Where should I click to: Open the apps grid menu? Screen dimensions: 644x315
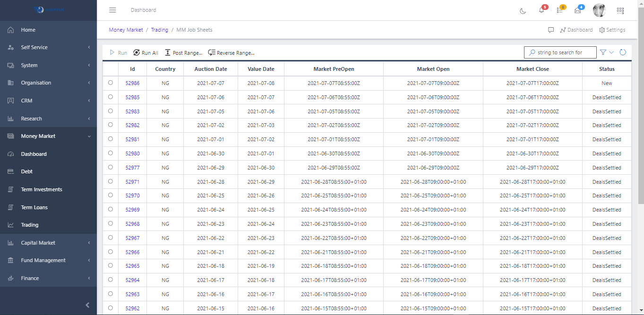pyautogui.click(x=620, y=10)
